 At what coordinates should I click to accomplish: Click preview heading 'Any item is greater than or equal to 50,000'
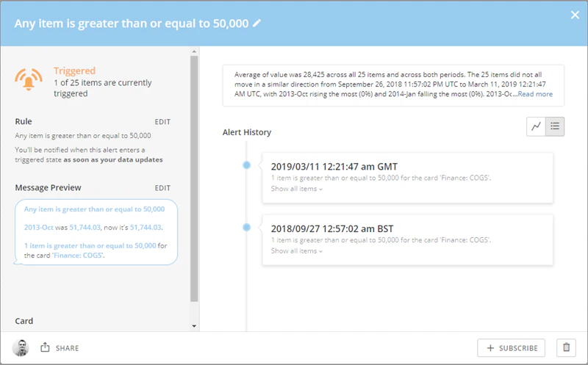(95, 209)
